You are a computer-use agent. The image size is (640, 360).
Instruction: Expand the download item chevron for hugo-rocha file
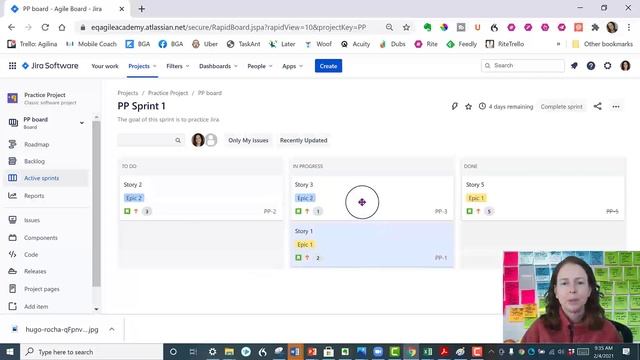tap(112, 329)
